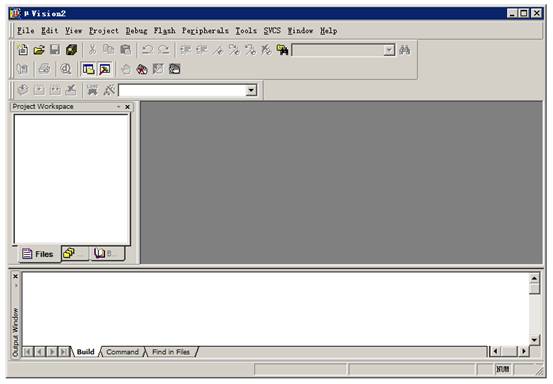Viewport: 553px width, 384px height.
Task: Switch to the Find in Files tab
Action: [171, 352]
